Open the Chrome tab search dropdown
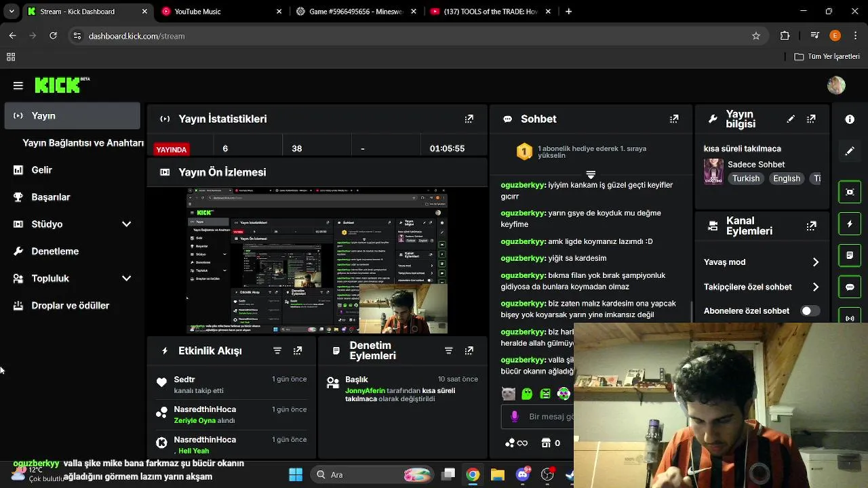 pos(11,12)
